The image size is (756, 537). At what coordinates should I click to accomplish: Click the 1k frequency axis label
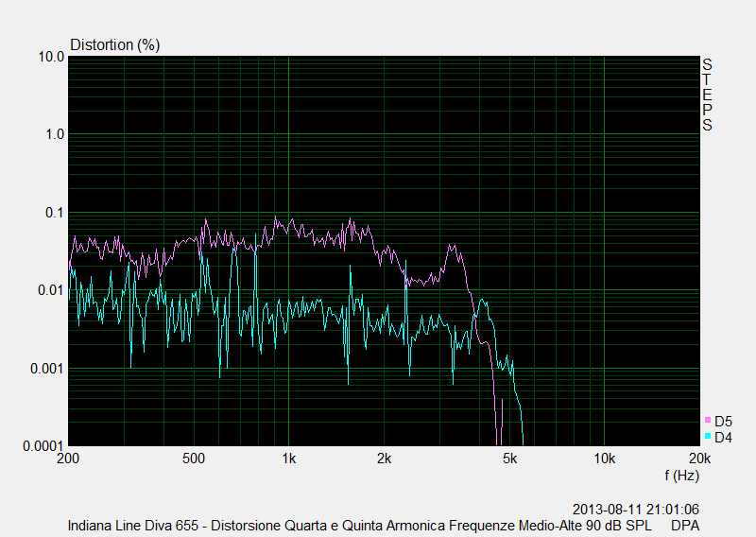(289, 459)
